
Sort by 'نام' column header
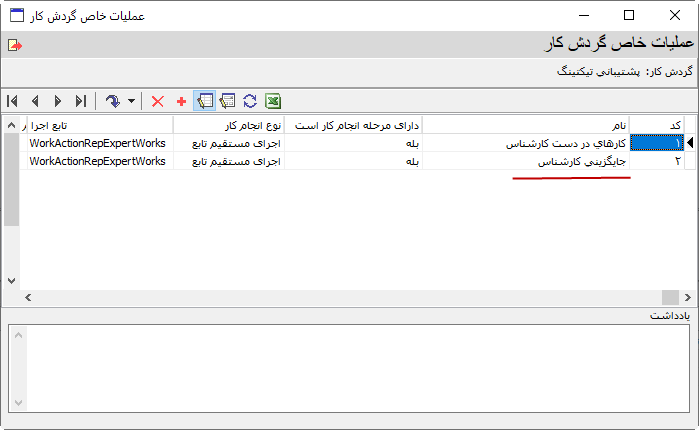[x=531, y=125]
